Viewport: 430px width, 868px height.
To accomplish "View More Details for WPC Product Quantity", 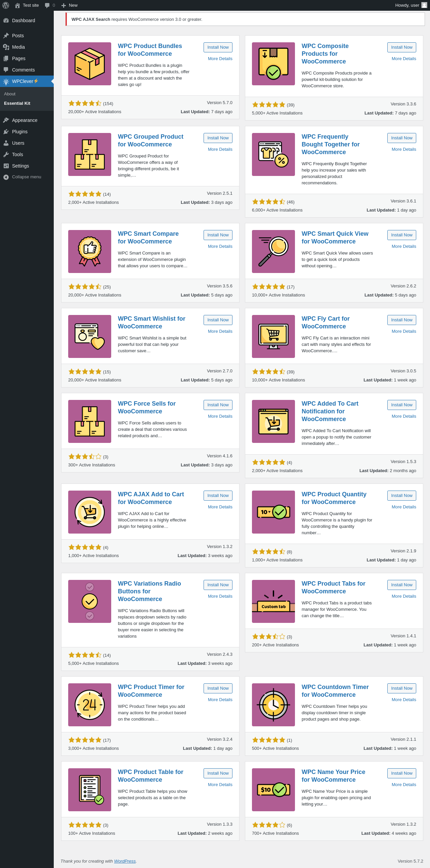I will pyautogui.click(x=404, y=507).
